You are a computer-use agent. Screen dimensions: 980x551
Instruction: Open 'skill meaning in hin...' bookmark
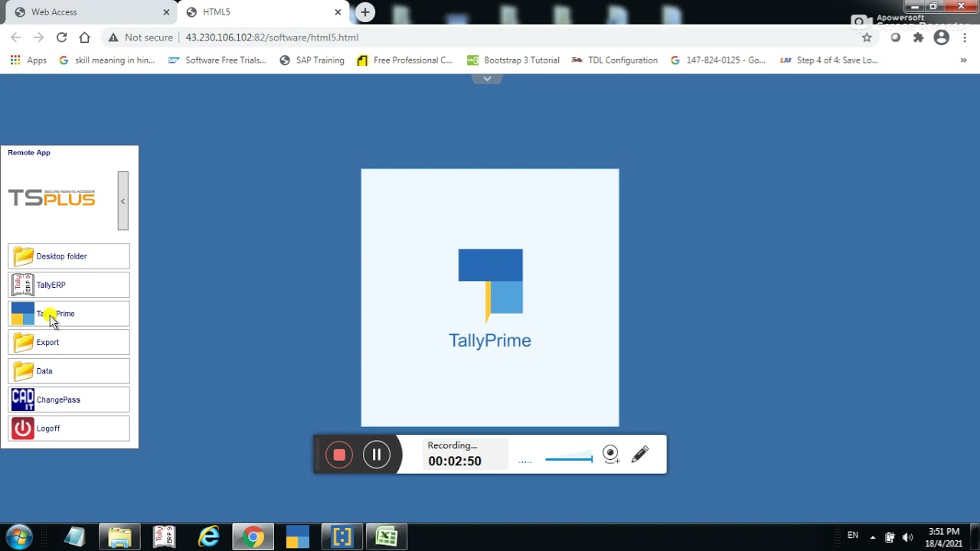click(106, 60)
